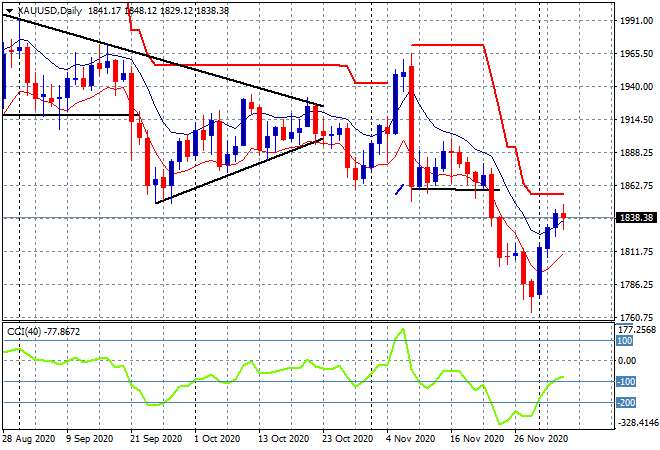Click the 1991.00 price axis label
The height and width of the screenshot is (450, 660).
636,21
